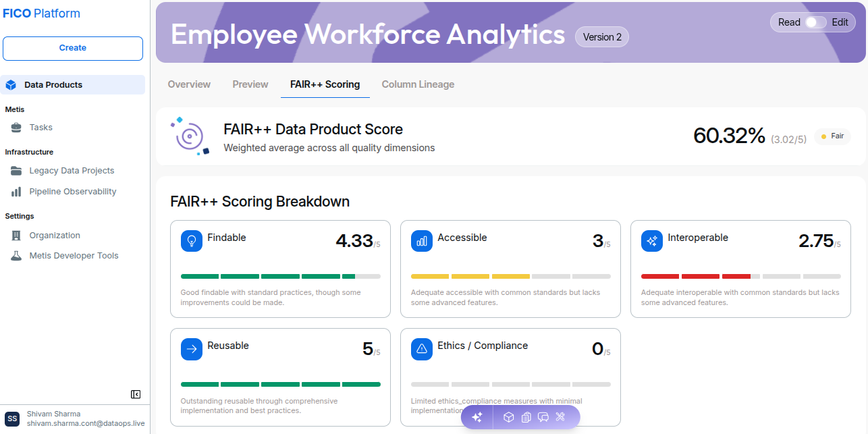Click the shivam.sharma.cont@dataops.live email
868x434 pixels.
86,423
